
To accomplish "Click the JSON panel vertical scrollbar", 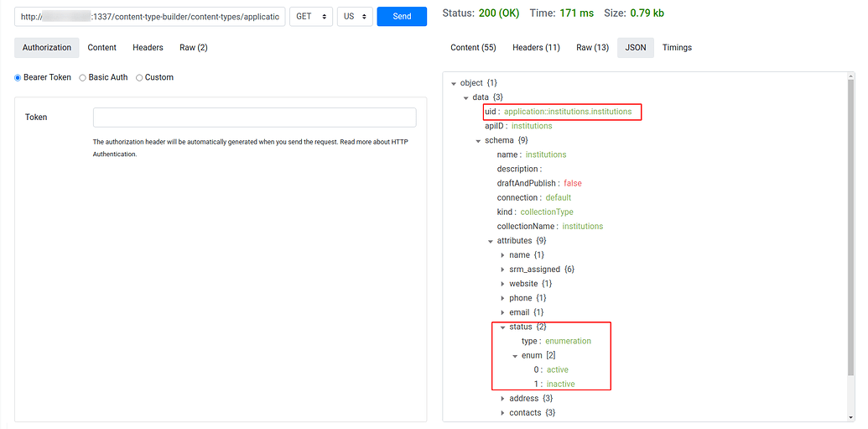I will click(x=851, y=228).
